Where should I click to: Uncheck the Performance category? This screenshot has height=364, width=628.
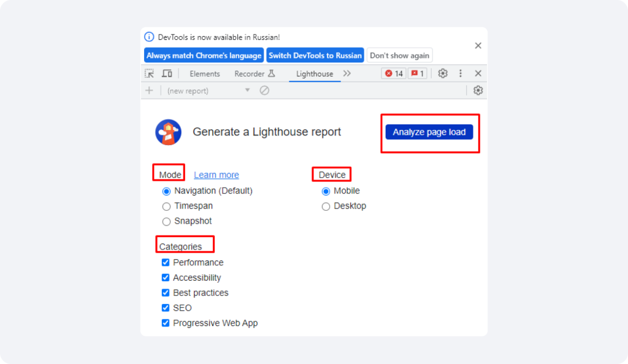click(x=166, y=262)
